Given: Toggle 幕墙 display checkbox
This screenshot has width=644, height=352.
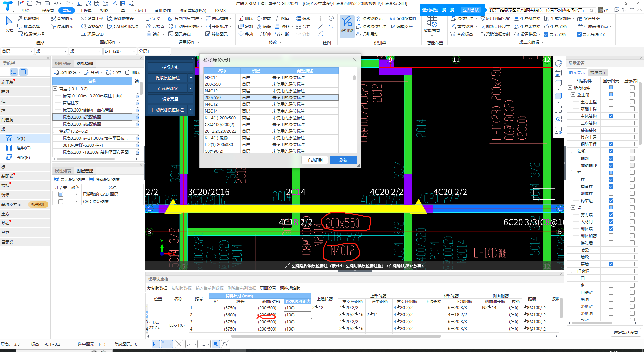Looking at the screenshot, I should coord(611,264).
